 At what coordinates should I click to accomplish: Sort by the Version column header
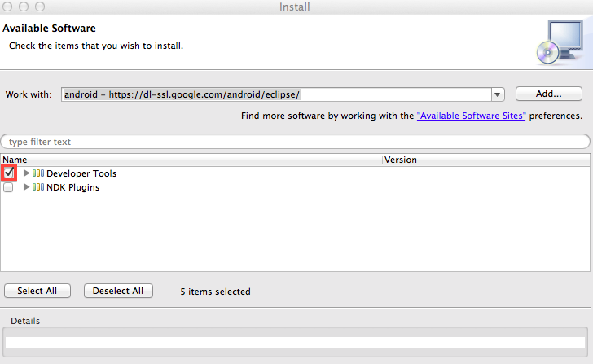tap(481, 160)
